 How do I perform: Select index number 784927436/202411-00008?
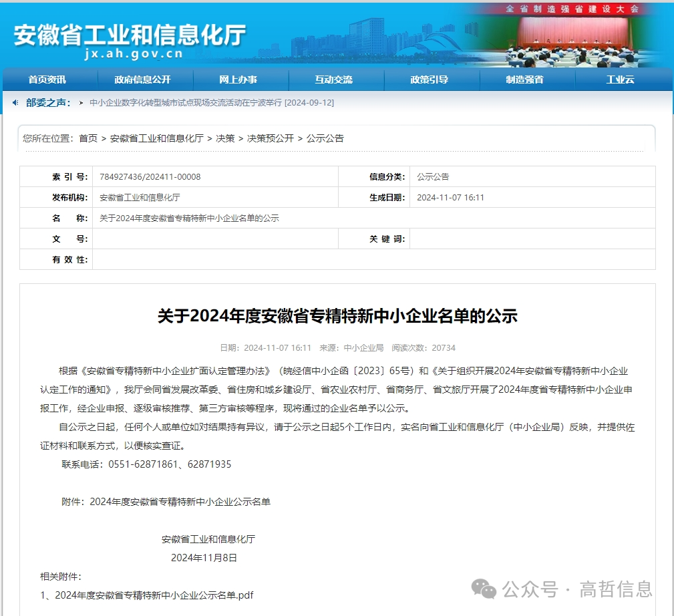click(150, 176)
